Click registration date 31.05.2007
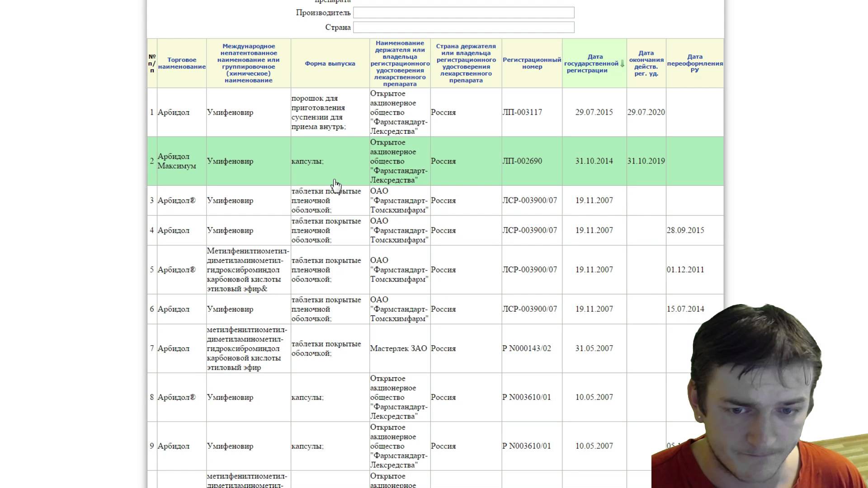 tap(594, 348)
